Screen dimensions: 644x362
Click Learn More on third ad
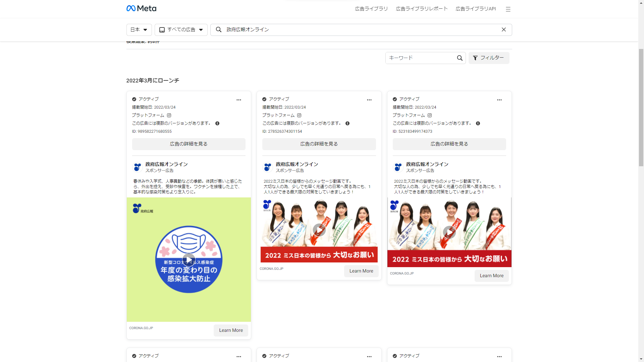pyautogui.click(x=491, y=276)
